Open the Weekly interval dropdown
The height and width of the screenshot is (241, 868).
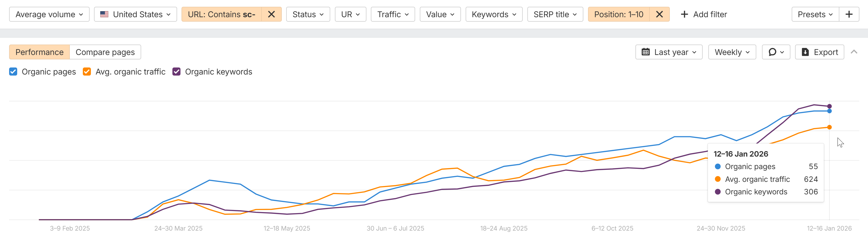(732, 52)
